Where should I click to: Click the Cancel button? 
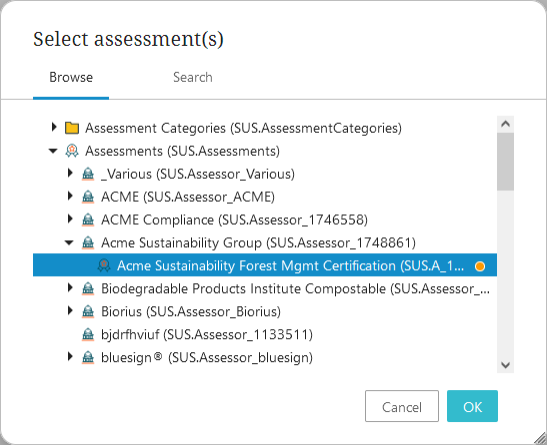pyautogui.click(x=402, y=406)
